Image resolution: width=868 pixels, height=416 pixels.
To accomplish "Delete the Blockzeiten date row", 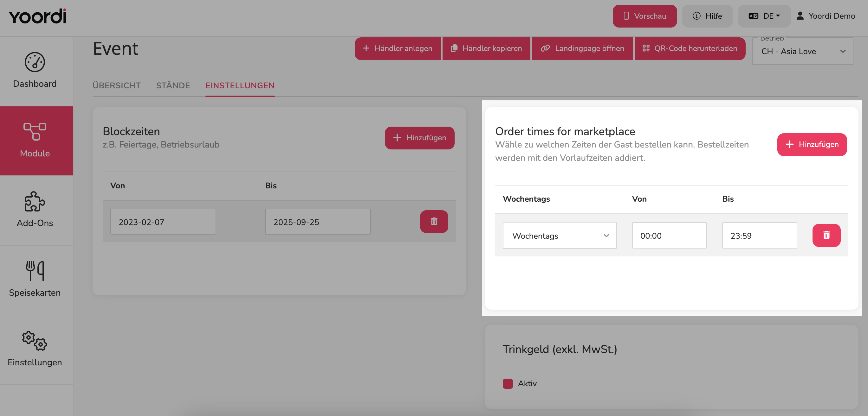I will coord(434,222).
